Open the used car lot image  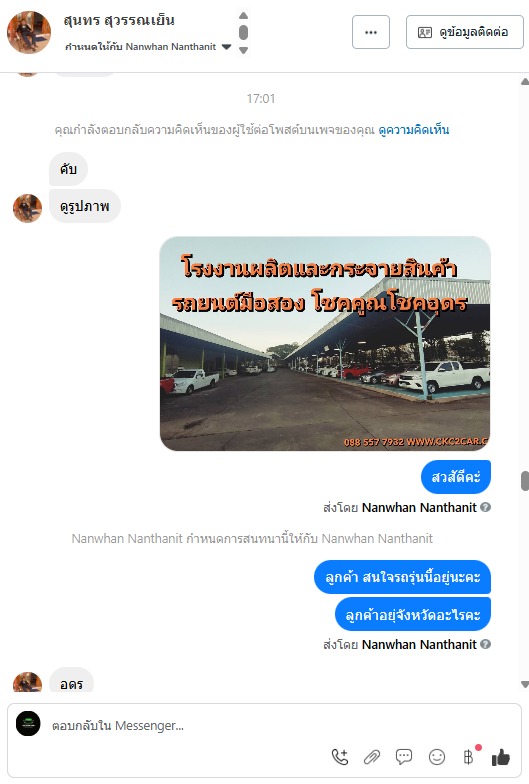(x=325, y=344)
